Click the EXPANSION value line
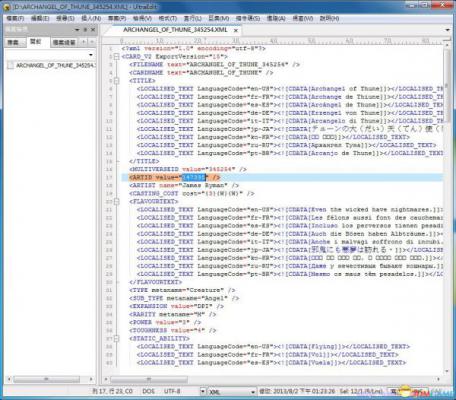This screenshot has height=400, width=456. (x=177, y=306)
